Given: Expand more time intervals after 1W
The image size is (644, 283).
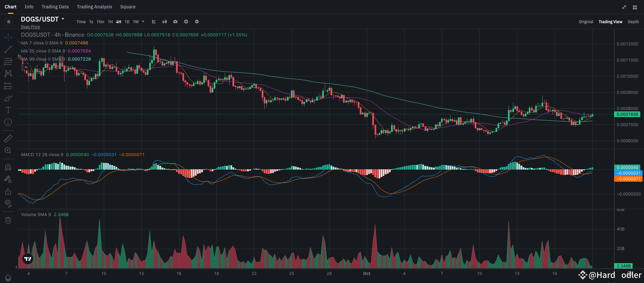Looking at the screenshot, I should tap(143, 22).
